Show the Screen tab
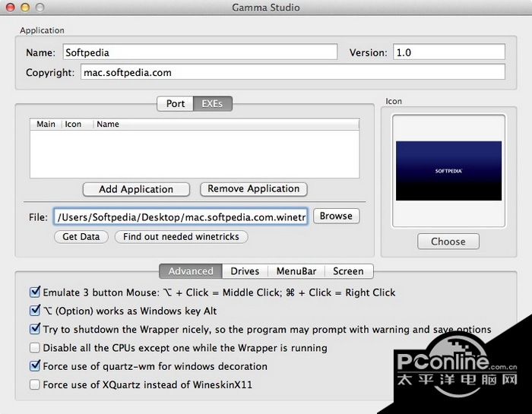 [348, 271]
